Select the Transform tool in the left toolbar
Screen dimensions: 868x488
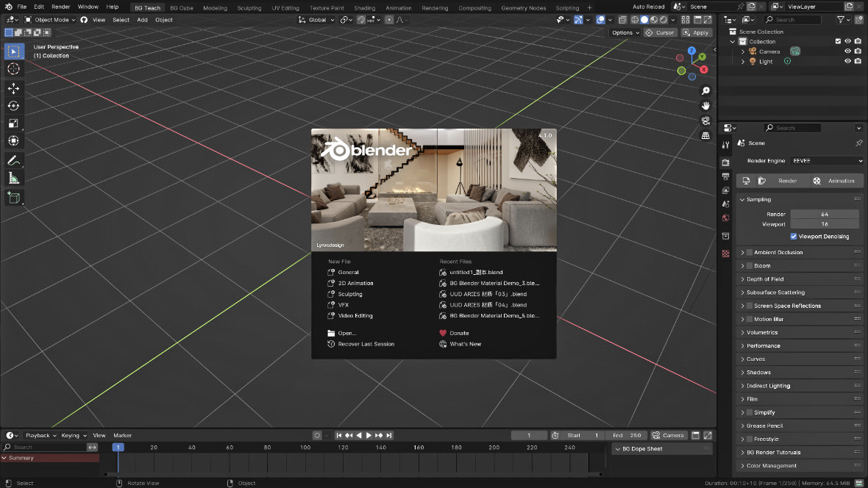click(14, 140)
